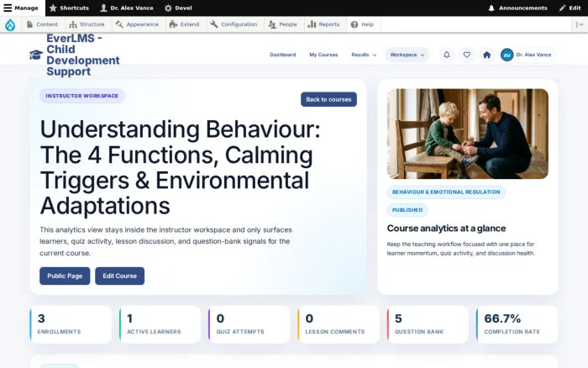Click the Understanding Behaviour course title
The width and height of the screenshot is (588, 368).
180,167
